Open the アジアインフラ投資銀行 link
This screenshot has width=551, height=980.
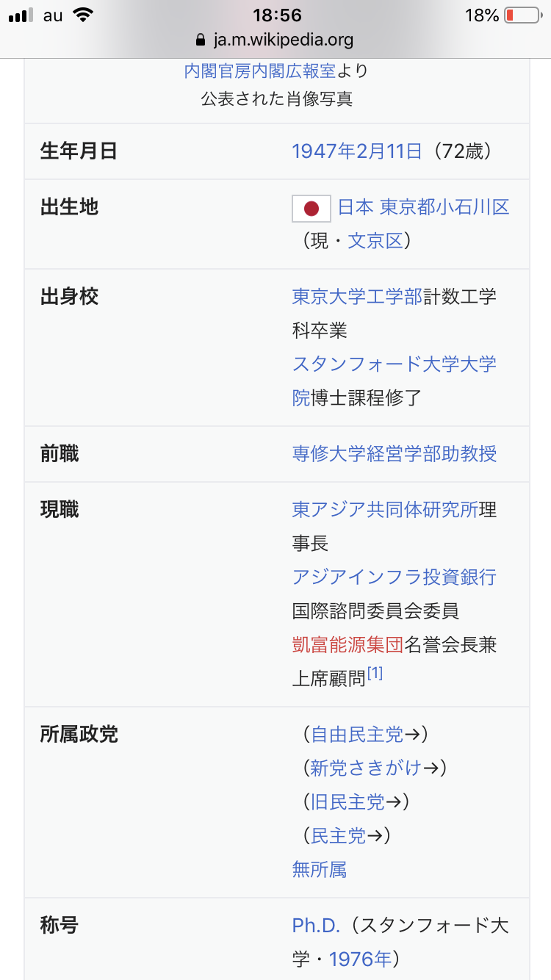pos(394,577)
